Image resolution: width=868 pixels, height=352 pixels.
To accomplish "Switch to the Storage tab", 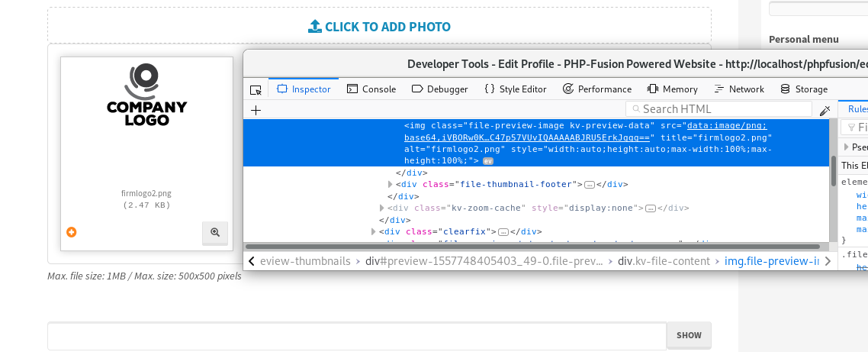I will click(x=804, y=89).
